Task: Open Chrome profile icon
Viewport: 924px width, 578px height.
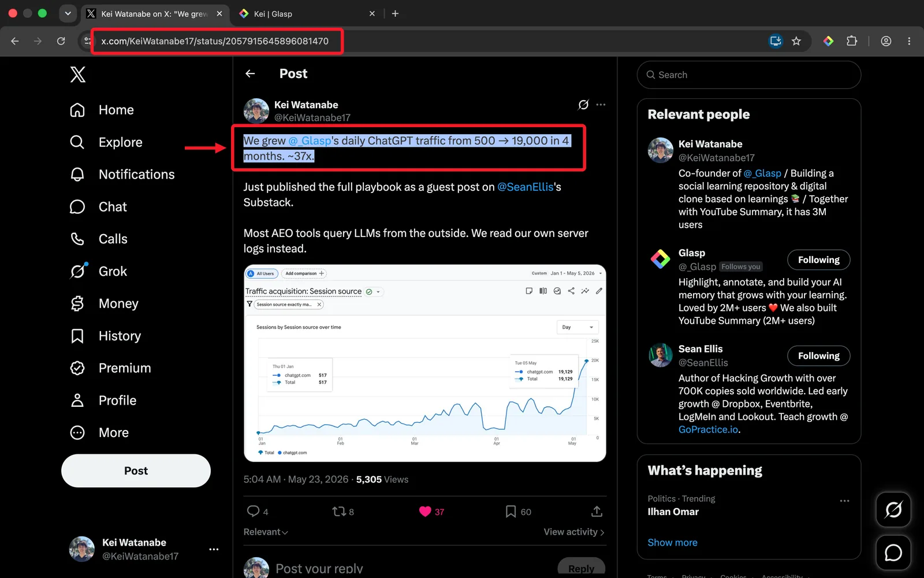Action: tap(886, 41)
